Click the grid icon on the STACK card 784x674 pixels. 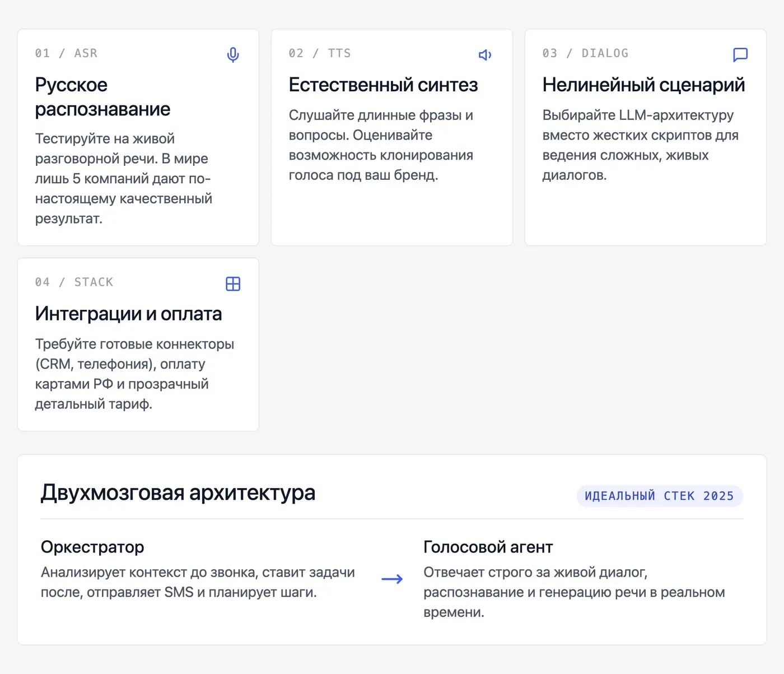coord(233,284)
